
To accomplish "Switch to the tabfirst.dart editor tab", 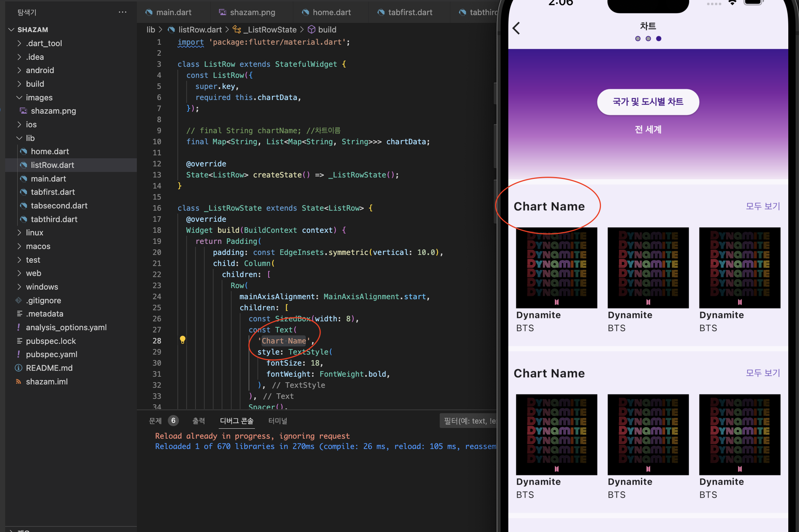I will coord(409,12).
